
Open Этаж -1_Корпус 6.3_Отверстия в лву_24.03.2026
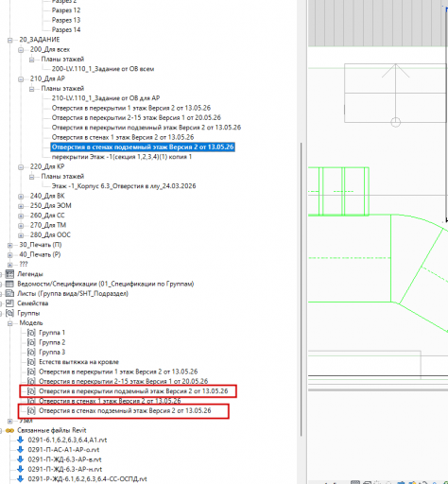click(x=124, y=186)
